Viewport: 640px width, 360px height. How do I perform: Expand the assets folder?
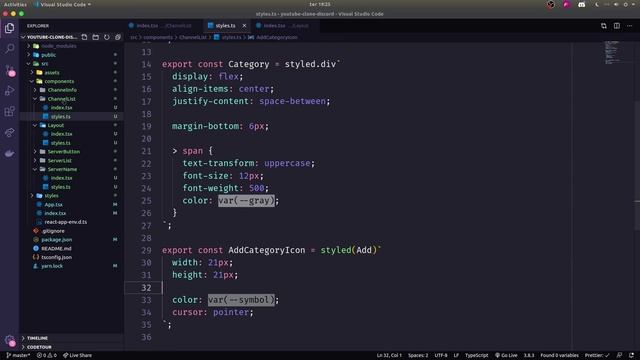pos(71,72)
